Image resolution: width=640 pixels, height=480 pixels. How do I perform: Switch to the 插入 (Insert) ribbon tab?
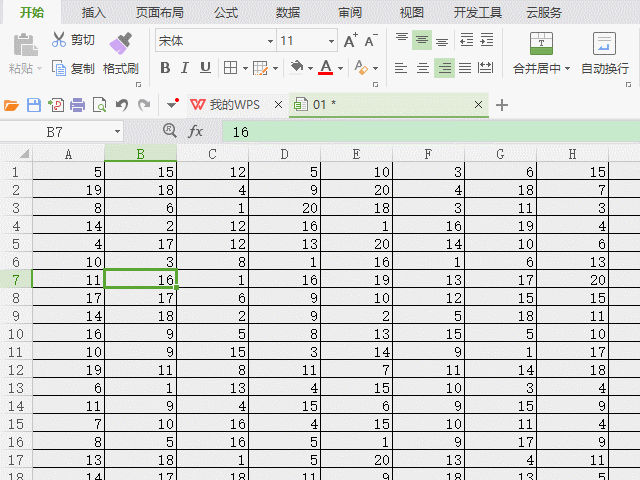[93, 12]
